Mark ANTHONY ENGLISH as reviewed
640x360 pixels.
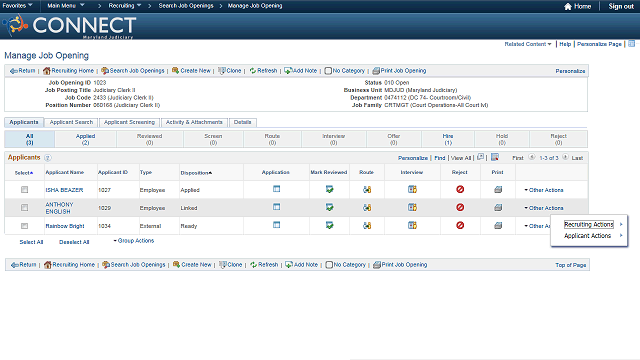(329, 207)
